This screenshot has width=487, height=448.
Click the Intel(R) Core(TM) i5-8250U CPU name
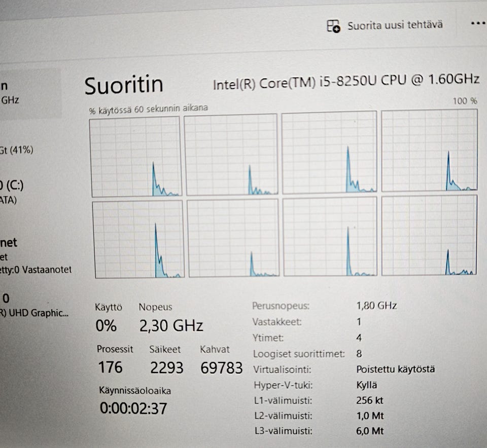coord(346,81)
